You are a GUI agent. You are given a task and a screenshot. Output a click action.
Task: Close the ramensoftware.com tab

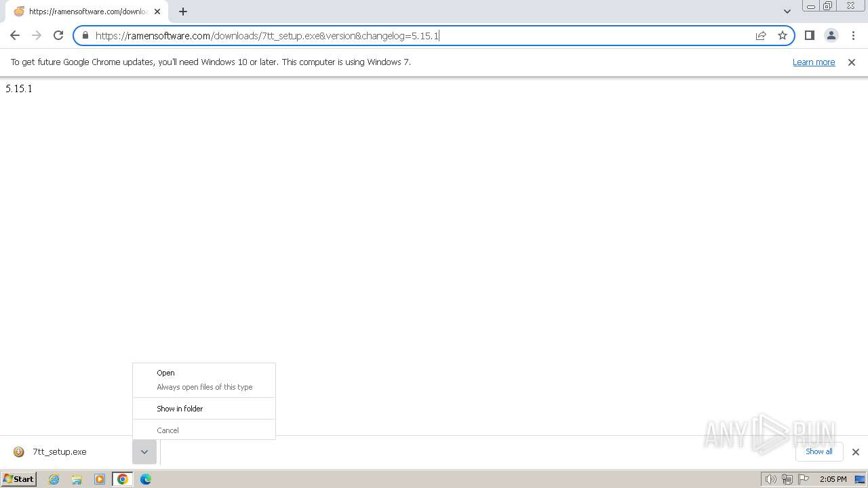[x=157, y=12]
